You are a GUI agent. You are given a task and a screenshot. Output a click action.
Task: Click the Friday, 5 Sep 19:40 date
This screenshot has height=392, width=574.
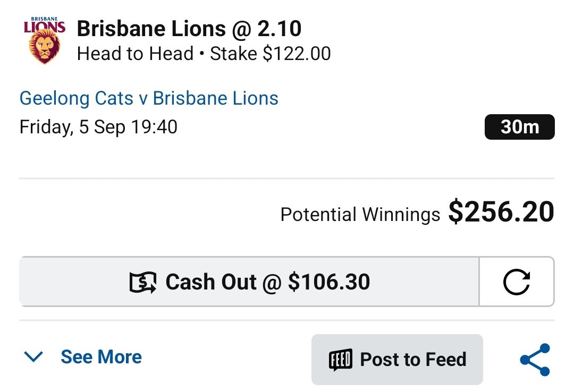[98, 127]
